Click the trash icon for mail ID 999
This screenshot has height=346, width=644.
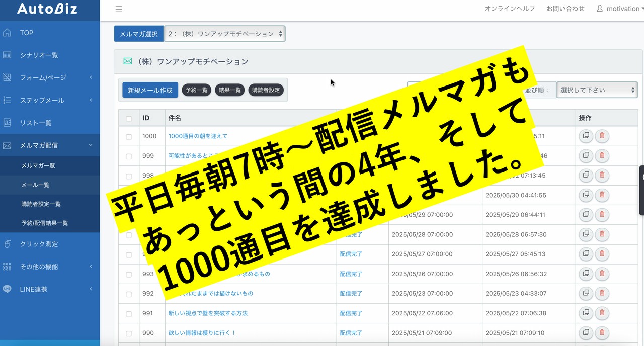(602, 155)
